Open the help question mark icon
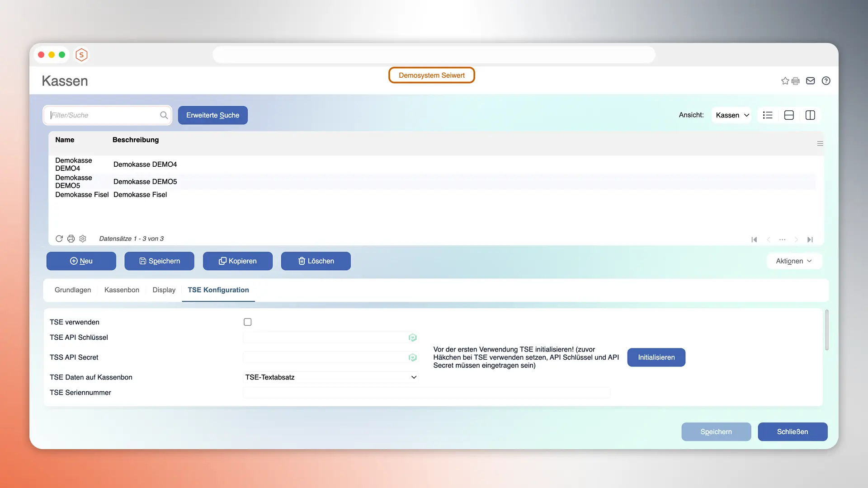The width and height of the screenshot is (868, 488). (x=826, y=81)
